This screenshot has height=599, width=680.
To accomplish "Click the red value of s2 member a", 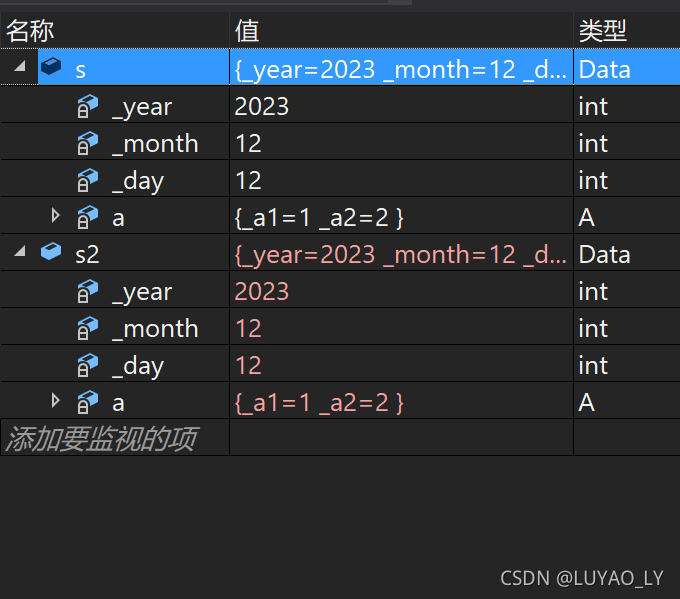I will [x=319, y=403].
